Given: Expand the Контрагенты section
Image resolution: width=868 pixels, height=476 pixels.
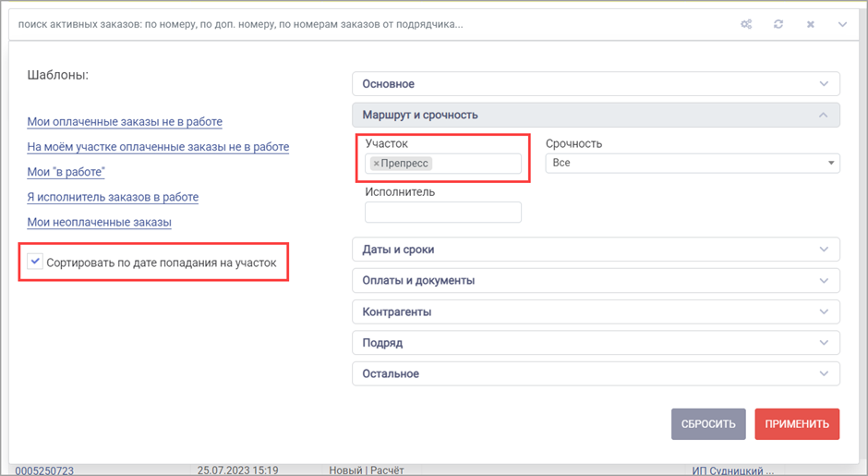Looking at the screenshot, I should pos(596,312).
